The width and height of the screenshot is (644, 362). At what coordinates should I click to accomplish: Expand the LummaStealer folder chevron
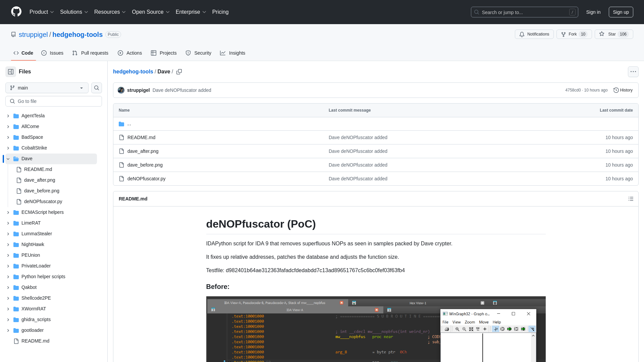[x=8, y=234]
